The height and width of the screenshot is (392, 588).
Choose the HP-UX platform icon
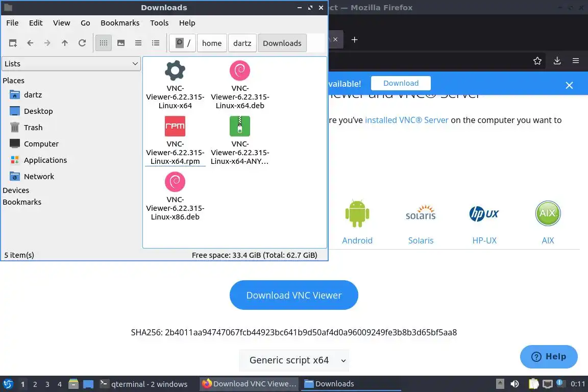pyautogui.click(x=484, y=214)
